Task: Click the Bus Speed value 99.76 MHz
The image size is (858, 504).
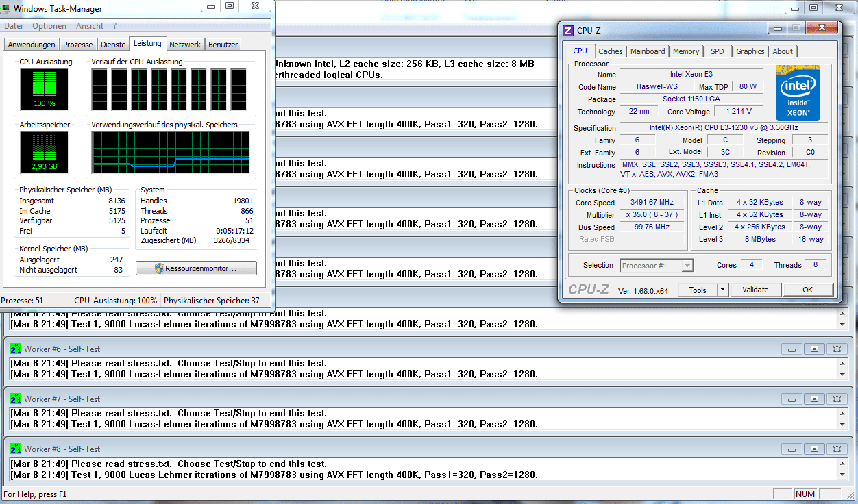Action: (x=652, y=227)
